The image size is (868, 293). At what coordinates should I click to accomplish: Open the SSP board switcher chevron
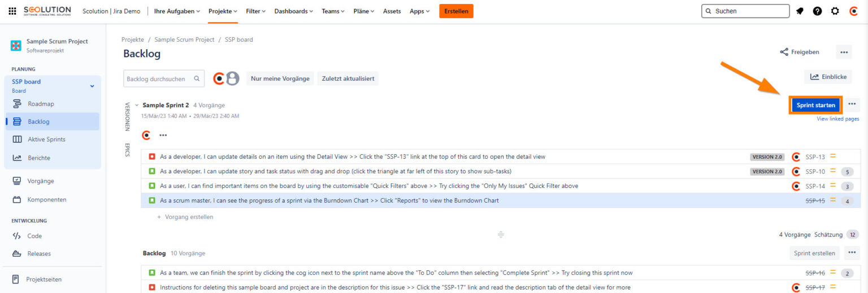point(92,86)
